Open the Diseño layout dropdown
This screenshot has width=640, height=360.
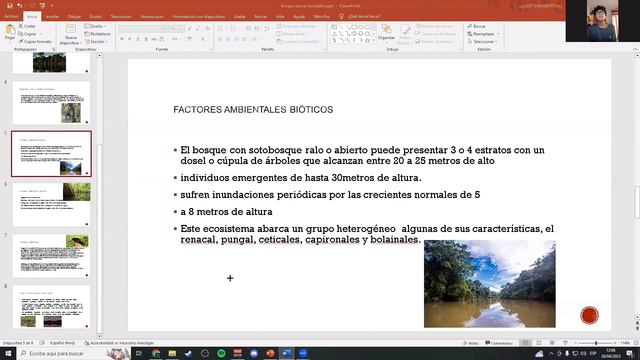tap(95, 26)
